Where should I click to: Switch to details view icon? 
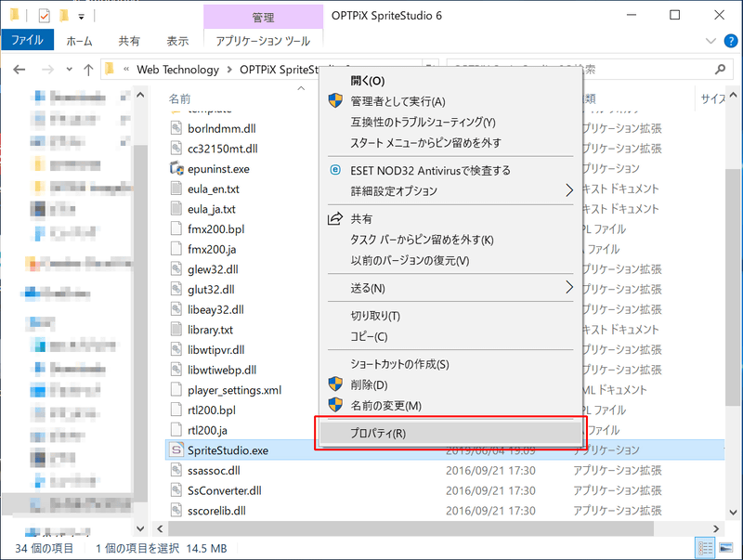[705, 549]
